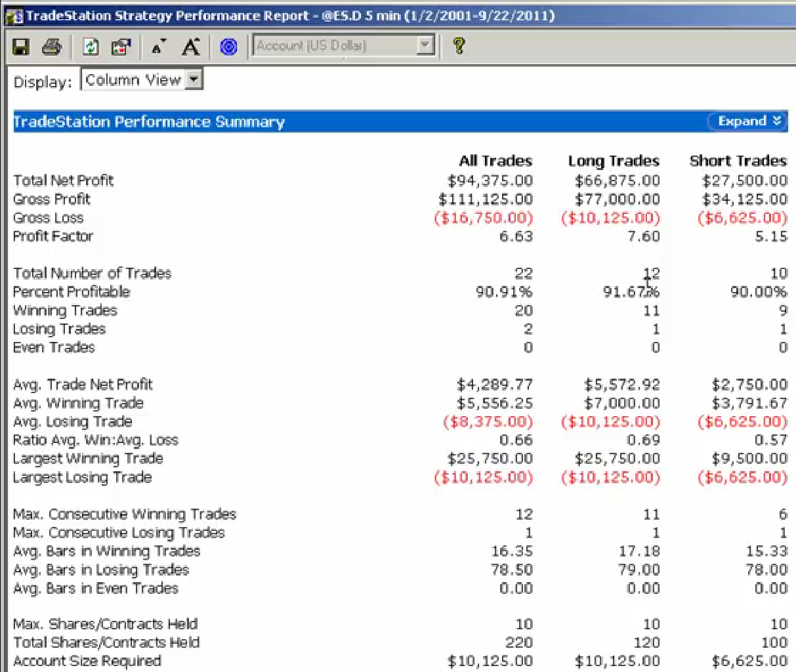The height and width of the screenshot is (672, 796).
Task: Click the 5.15 short profit factor value
Action: (x=770, y=236)
